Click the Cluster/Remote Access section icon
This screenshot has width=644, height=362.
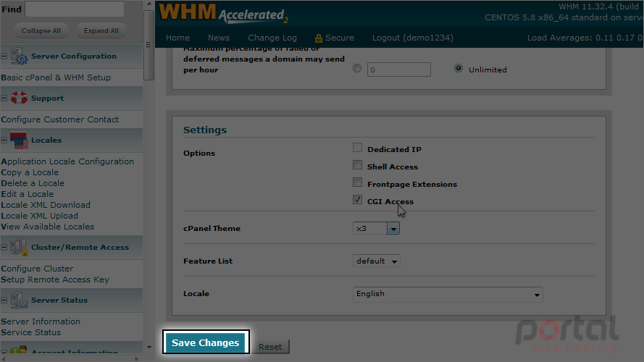19,247
